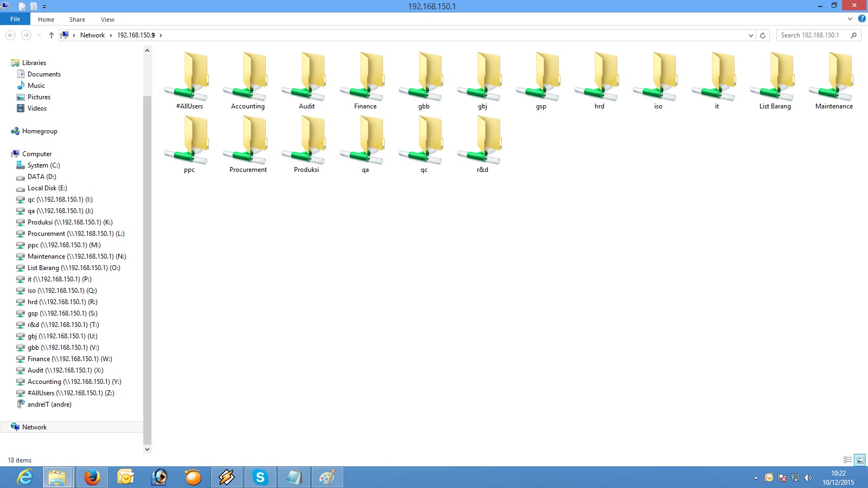
Task: Switch to the View ribbon tab
Action: (x=107, y=19)
